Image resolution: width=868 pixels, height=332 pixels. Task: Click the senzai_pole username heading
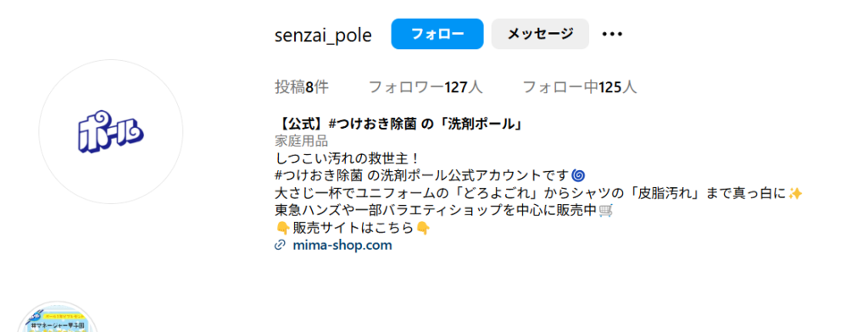[323, 35]
